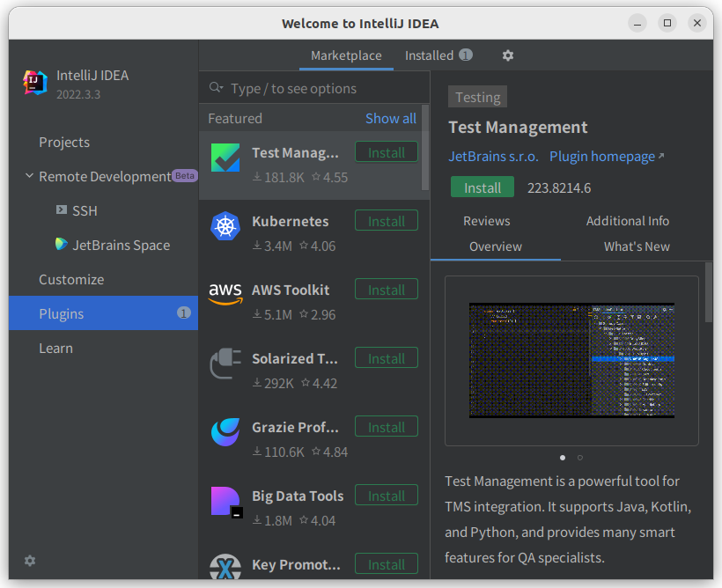Image resolution: width=722 pixels, height=588 pixels.
Task: Click the Solarized Theme plug icon
Action: [x=225, y=364]
